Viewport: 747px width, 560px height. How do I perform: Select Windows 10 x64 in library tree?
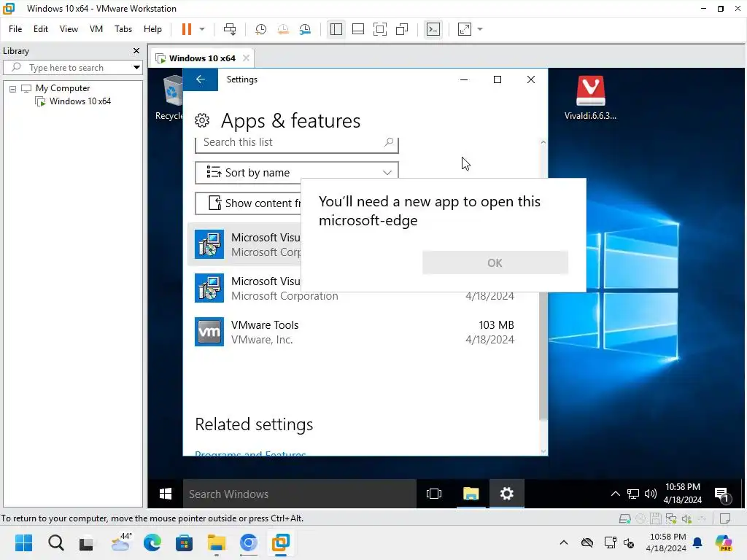pos(80,101)
